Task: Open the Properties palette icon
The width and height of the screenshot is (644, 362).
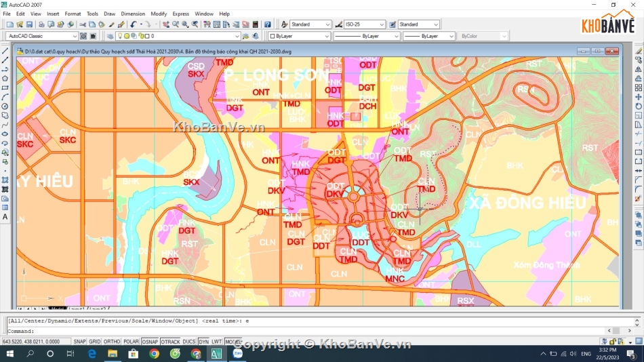Action: point(207,24)
